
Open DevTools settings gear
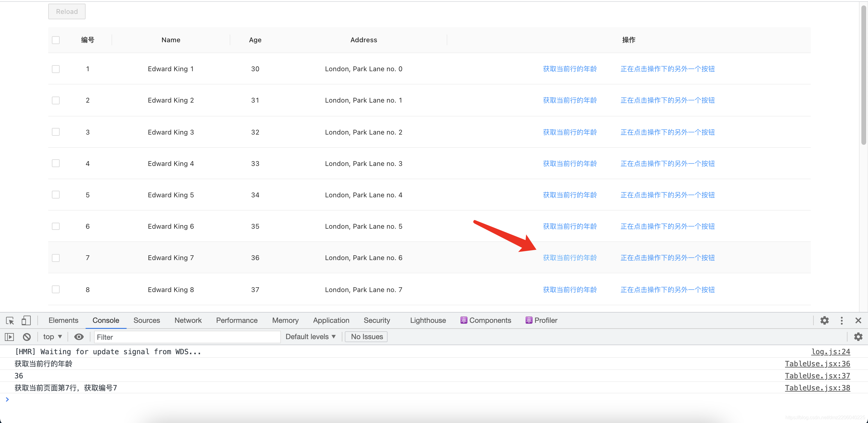coord(824,320)
